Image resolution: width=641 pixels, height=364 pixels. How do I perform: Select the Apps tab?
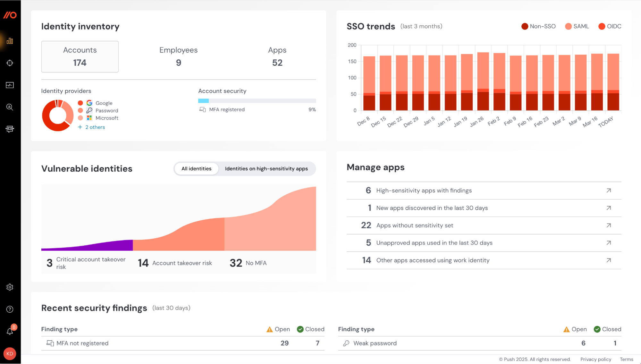click(277, 56)
